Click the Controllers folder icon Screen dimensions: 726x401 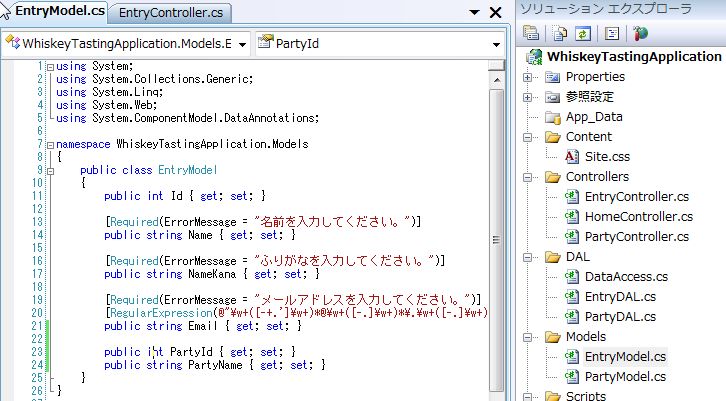coord(553,177)
